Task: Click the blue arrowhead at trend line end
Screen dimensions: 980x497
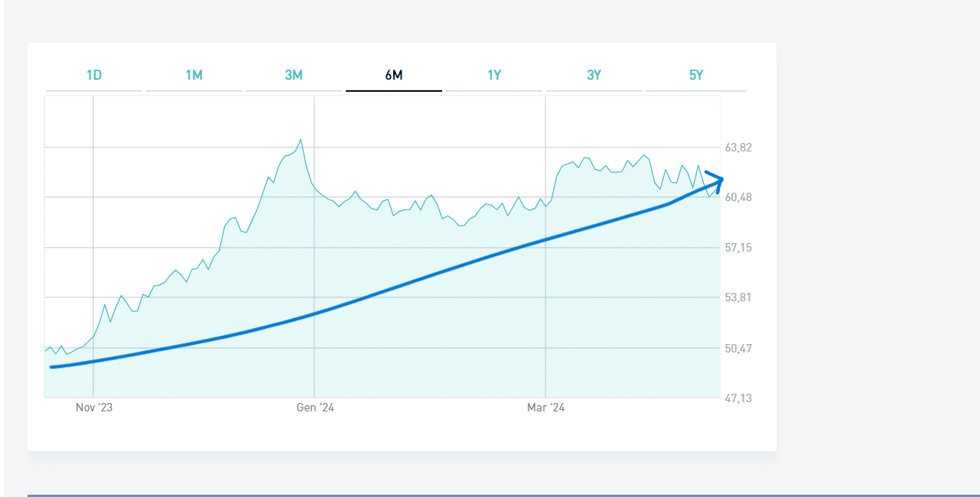Action: 718,180
